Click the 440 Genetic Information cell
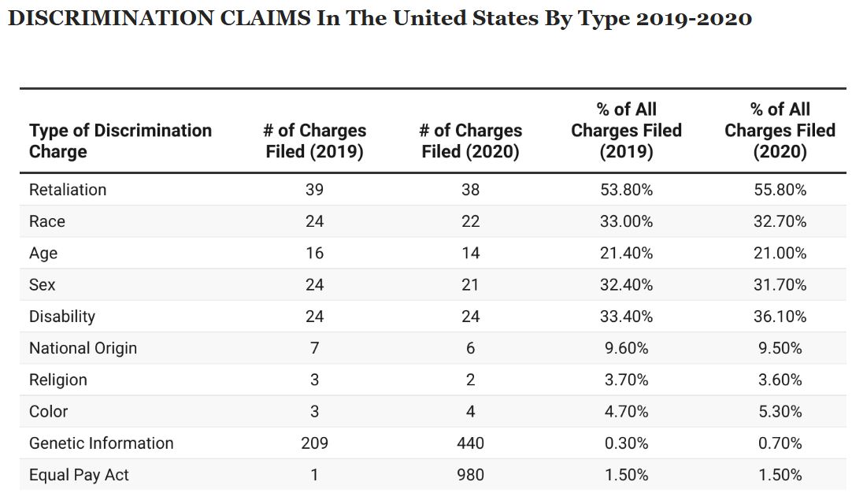The image size is (852, 504). [x=470, y=443]
